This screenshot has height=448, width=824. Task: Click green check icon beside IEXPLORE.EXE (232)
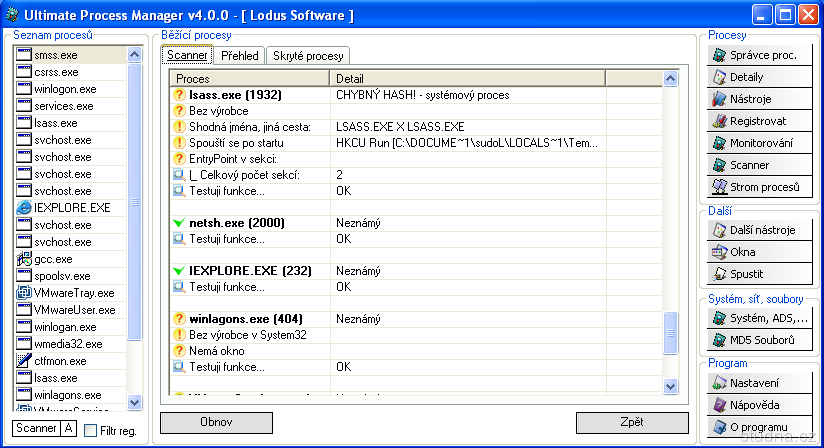pyautogui.click(x=179, y=270)
